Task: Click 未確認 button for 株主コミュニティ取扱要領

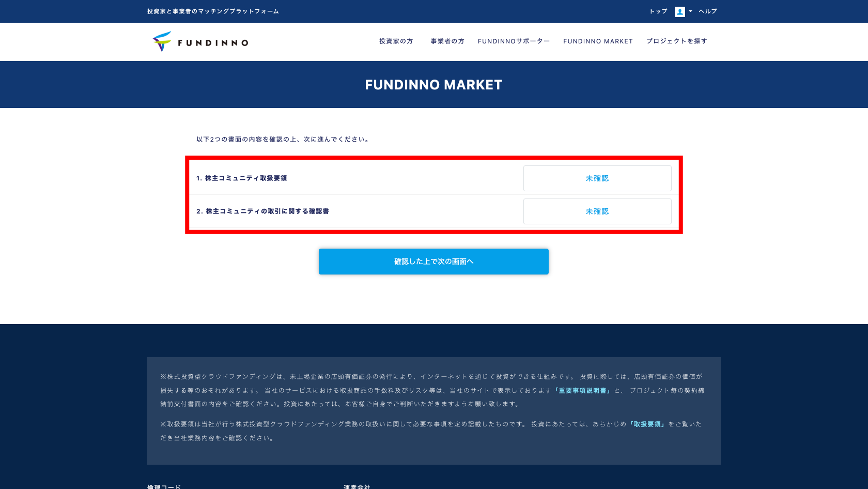Action: pyautogui.click(x=597, y=178)
